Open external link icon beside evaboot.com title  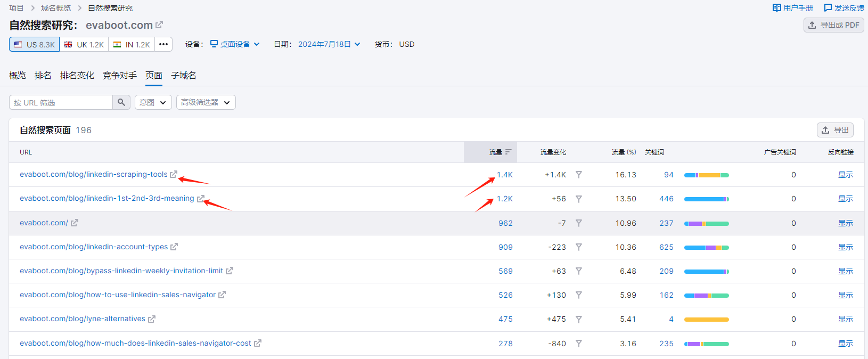pyautogui.click(x=159, y=25)
